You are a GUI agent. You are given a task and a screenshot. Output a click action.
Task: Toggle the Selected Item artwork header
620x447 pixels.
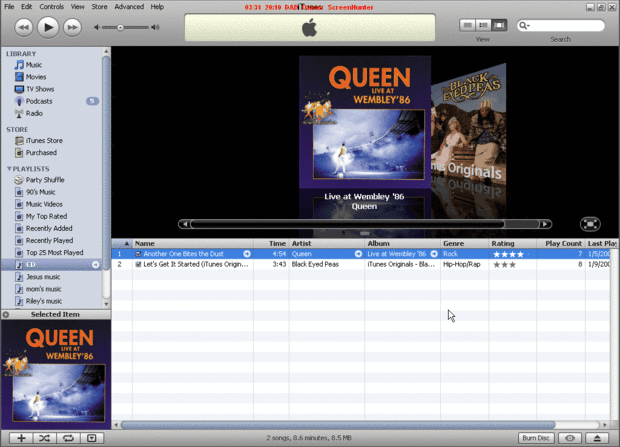55,314
